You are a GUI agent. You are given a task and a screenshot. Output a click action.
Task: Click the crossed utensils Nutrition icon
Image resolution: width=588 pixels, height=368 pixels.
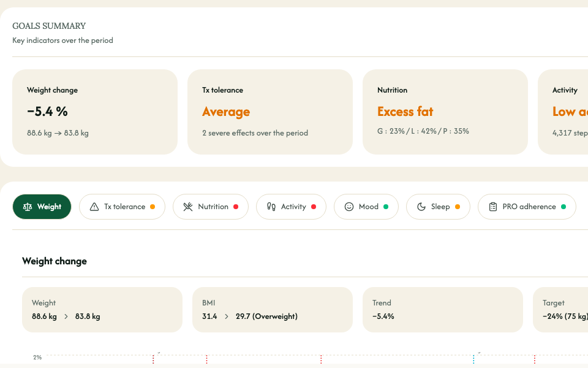188,207
